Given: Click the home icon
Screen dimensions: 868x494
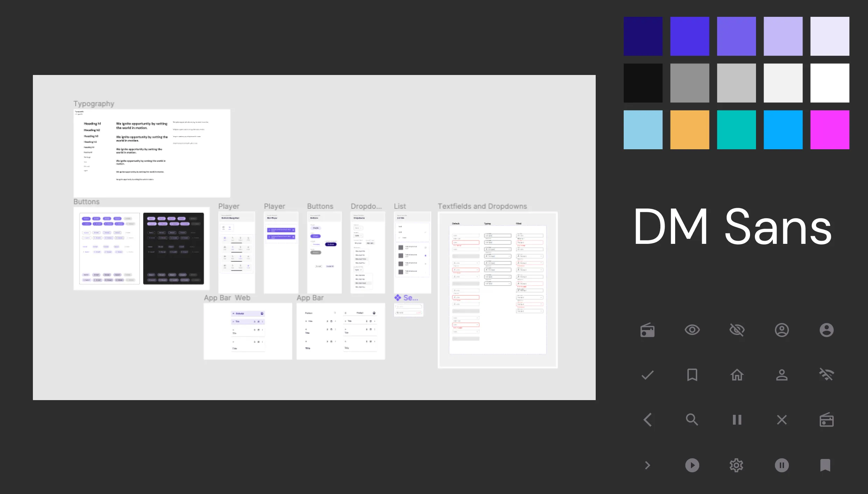Looking at the screenshot, I should (x=737, y=375).
